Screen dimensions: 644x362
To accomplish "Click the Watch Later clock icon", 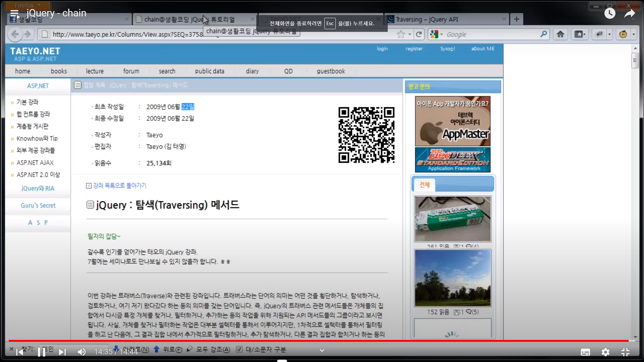I will 610,13.
